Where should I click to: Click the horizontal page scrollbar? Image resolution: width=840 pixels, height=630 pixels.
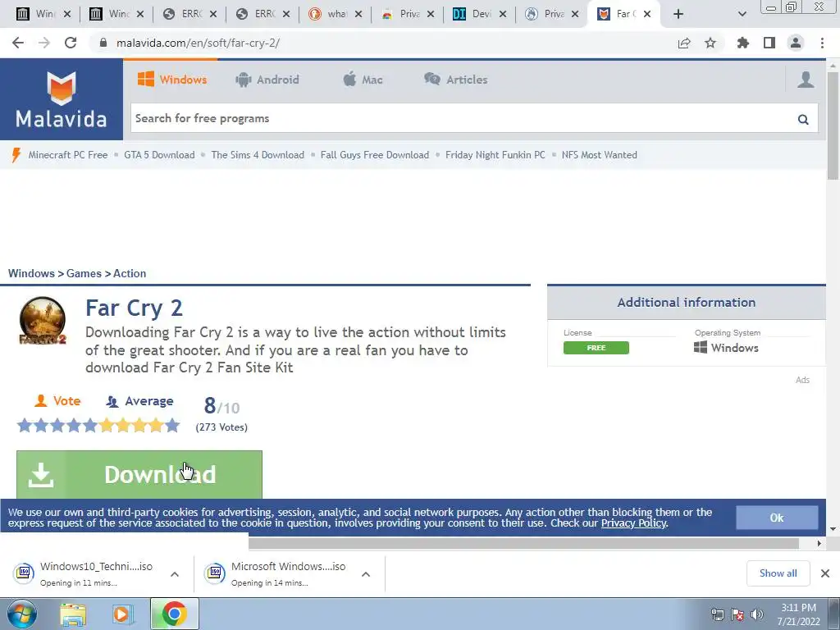coord(523,543)
